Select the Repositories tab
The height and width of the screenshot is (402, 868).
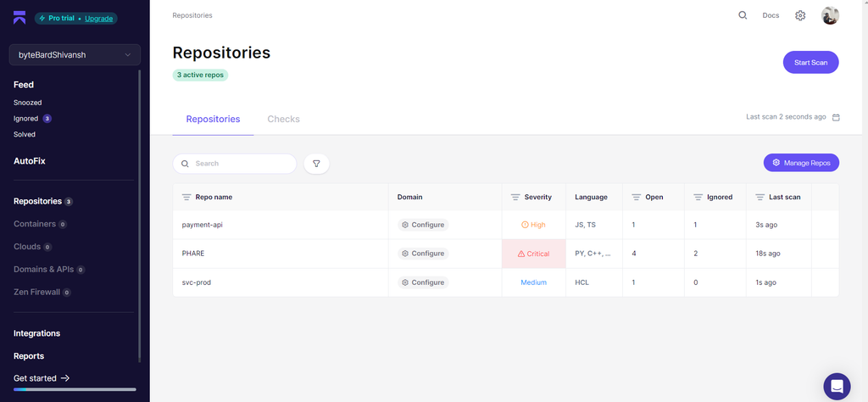pos(213,119)
